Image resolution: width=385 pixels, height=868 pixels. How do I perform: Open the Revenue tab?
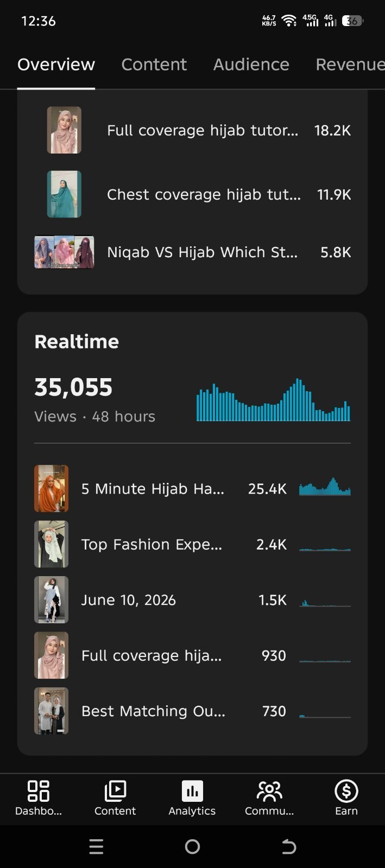coord(350,64)
